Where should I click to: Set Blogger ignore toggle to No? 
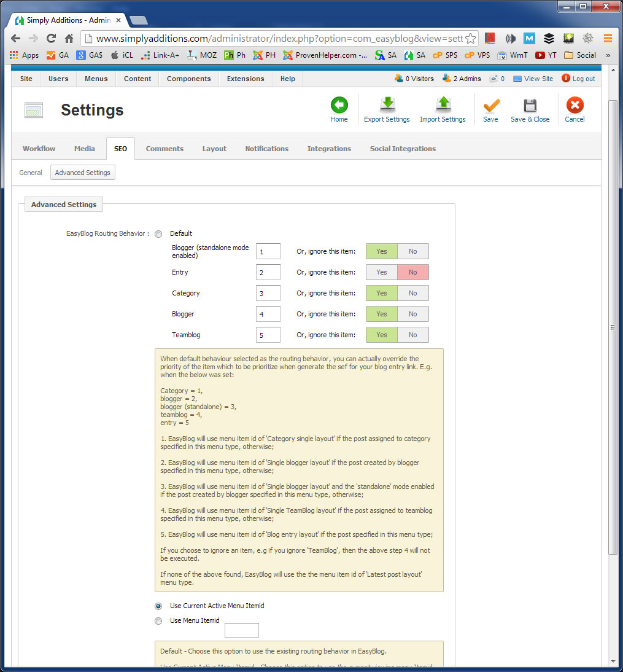click(x=412, y=314)
